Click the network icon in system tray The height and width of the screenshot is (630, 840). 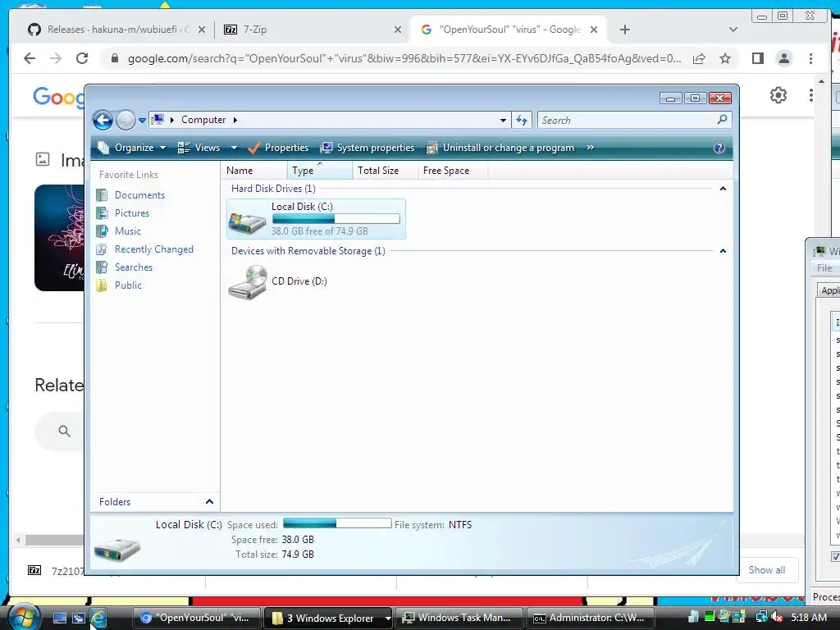[761, 618]
